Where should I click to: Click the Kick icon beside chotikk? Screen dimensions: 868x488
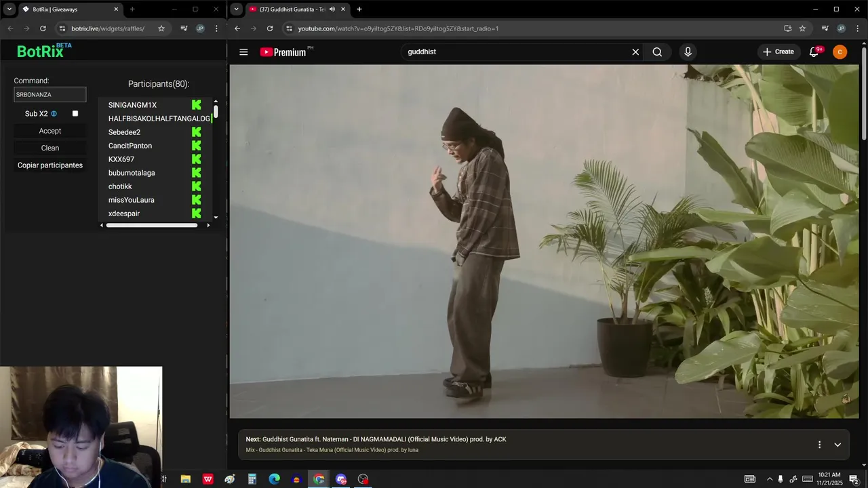point(197,186)
